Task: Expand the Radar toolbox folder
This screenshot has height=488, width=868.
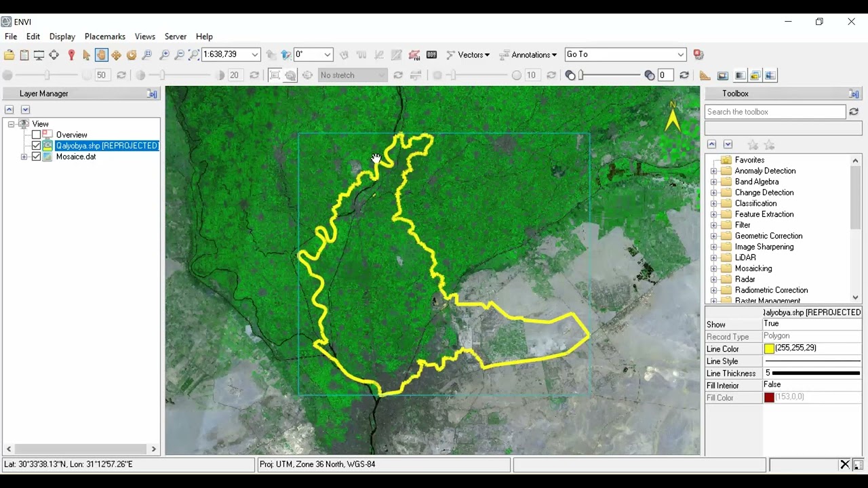Action: 713,279
